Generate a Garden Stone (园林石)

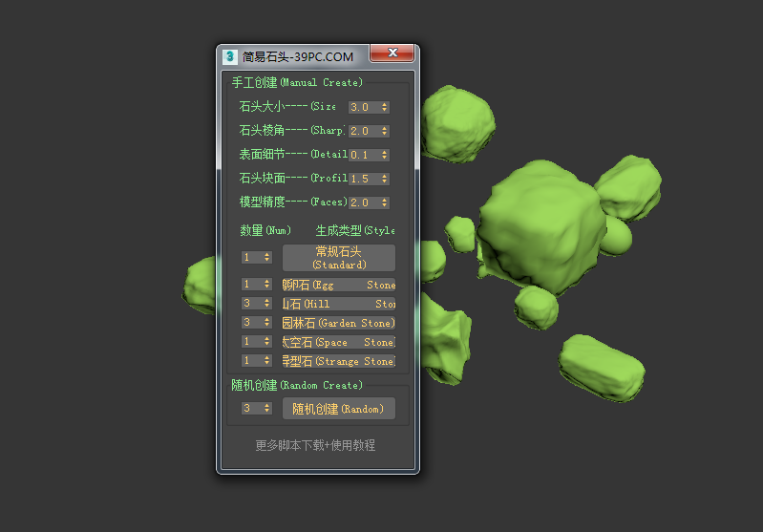point(338,323)
